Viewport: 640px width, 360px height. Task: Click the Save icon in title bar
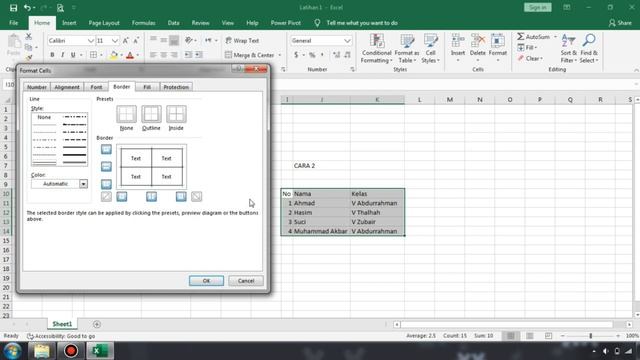[x=13, y=8]
